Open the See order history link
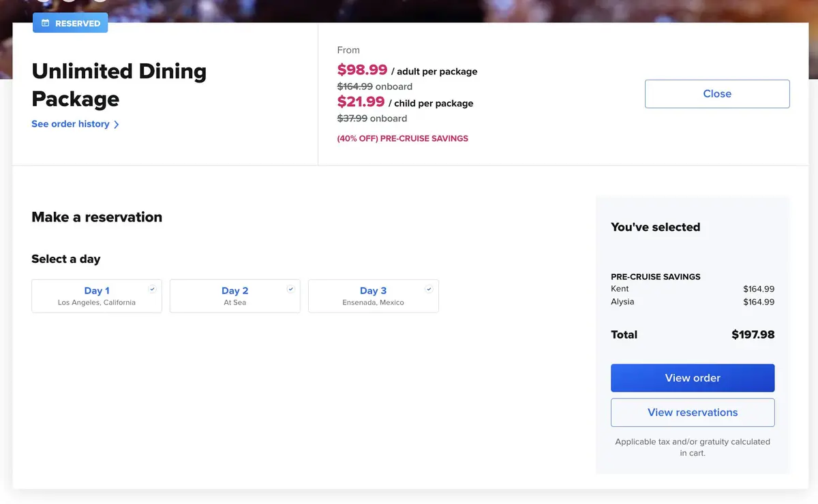 tap(70, 124)
